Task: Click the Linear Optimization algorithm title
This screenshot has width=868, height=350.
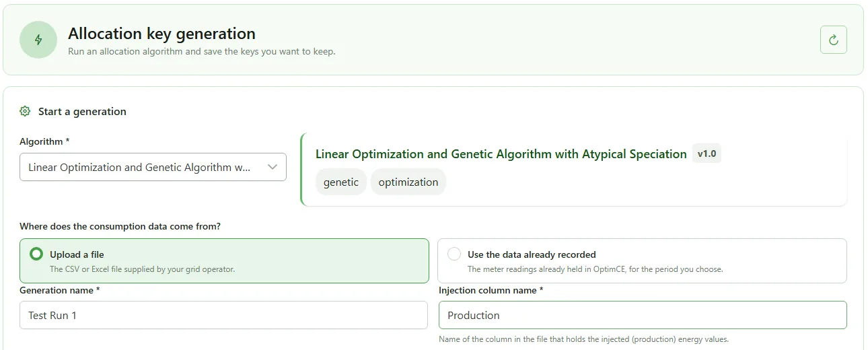Action: (x=501, y=154)
